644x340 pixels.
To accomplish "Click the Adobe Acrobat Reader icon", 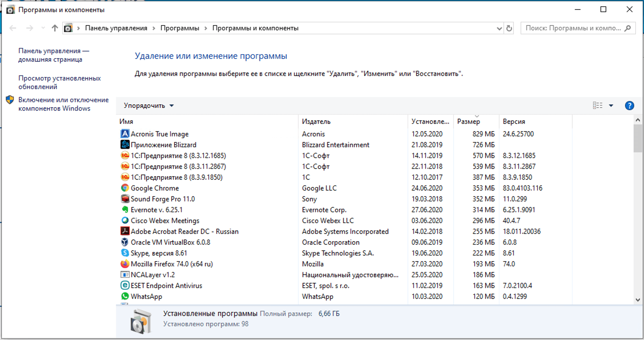I will point(125,231).
